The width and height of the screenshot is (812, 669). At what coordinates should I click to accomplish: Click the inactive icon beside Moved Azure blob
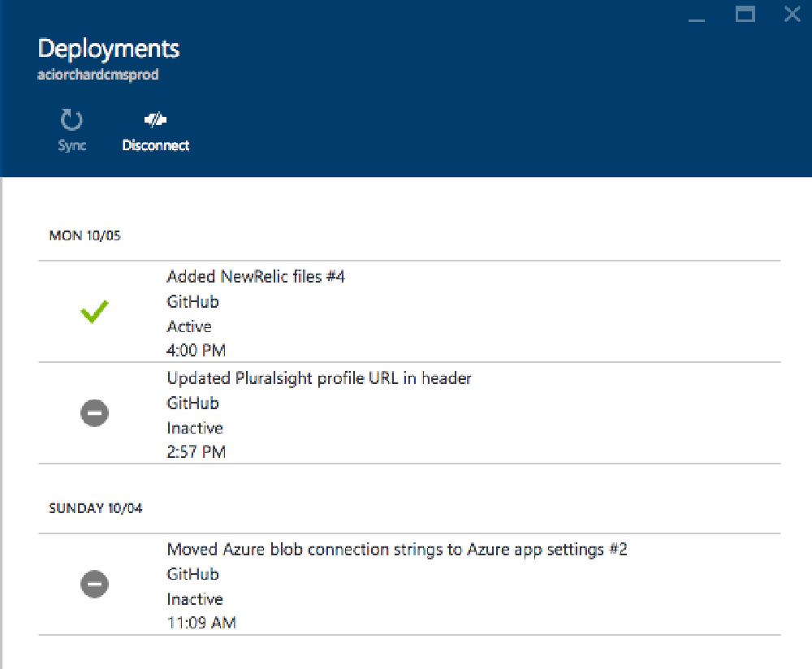tap(95, 584)
